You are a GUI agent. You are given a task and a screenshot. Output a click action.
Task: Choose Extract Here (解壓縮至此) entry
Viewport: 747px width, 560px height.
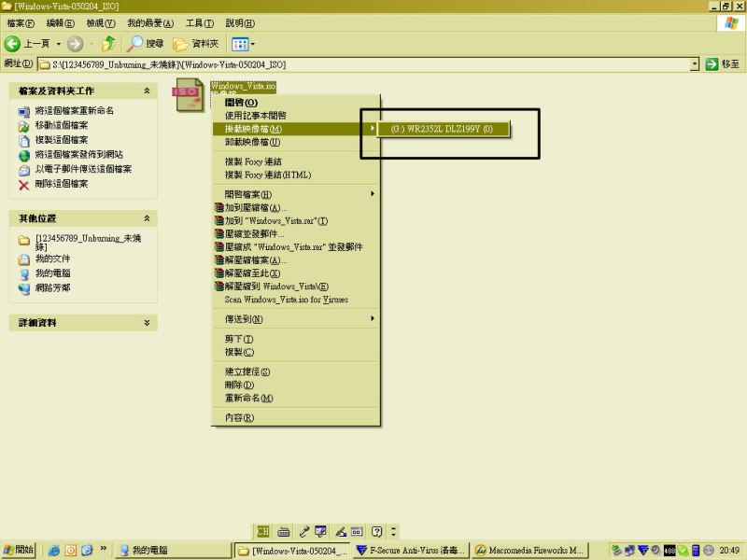pyautogui.click(x=295, y=273)
